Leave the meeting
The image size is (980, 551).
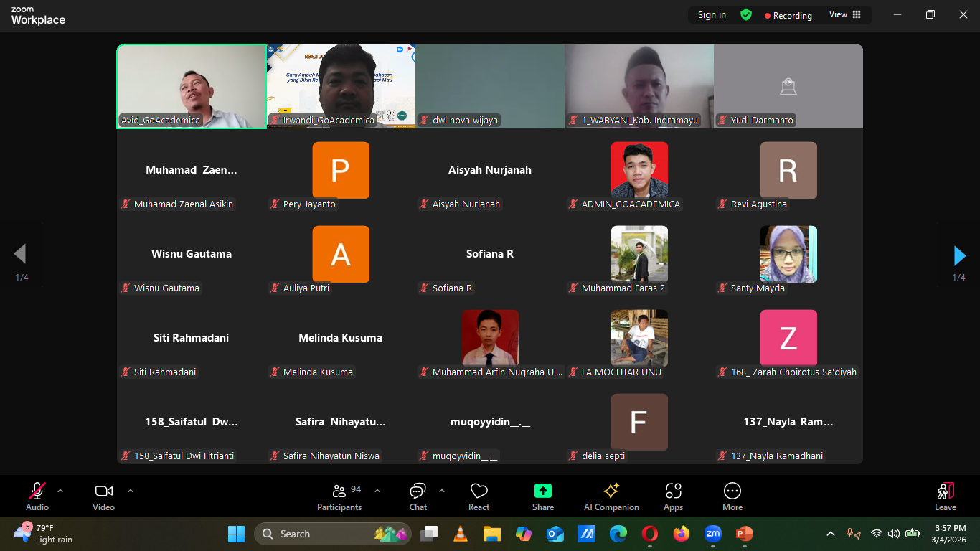pyautogui.click(x=945, y=496)
